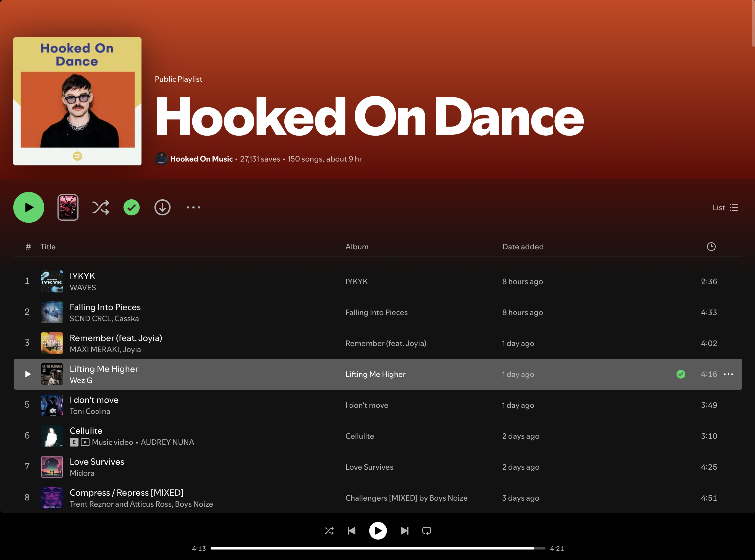Screen dimensions: 755x560
Task: Click the IYKYK album art thumbnail
Action: click(52, 281)
